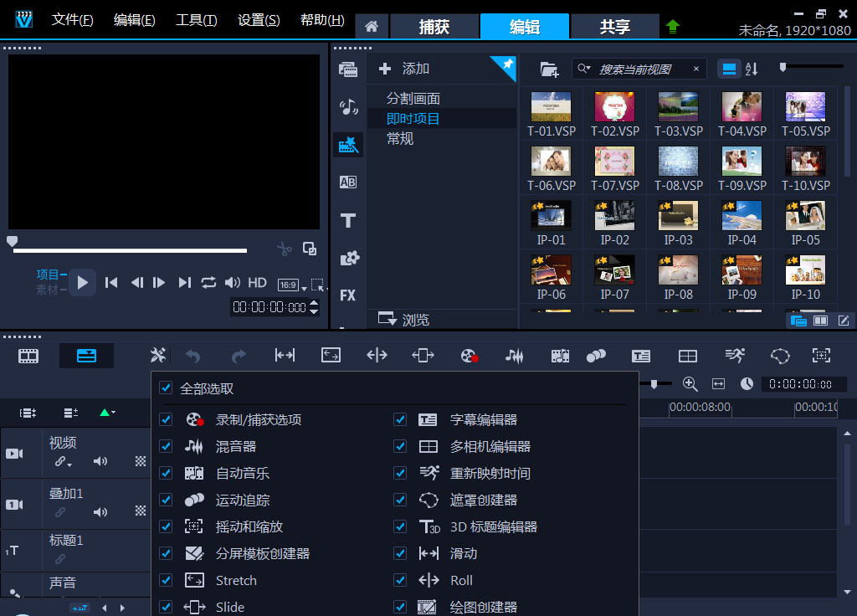
Task: Open the 编辑 menu in menu bar
Action: pos(135,20)
